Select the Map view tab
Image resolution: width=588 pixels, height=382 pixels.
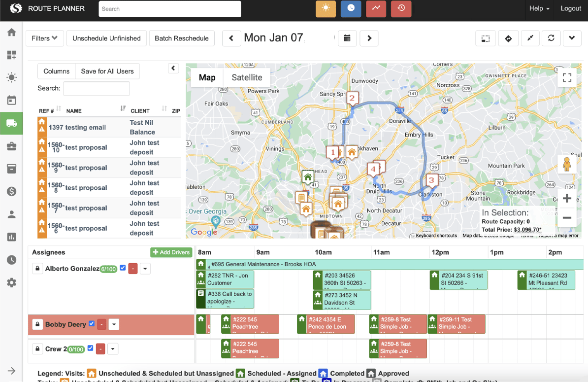[207, 77]
